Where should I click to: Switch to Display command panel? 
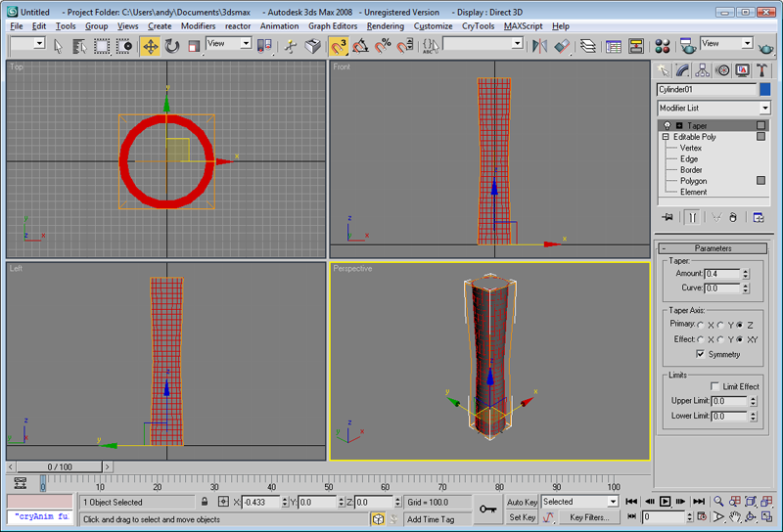[x=743, y=70]
